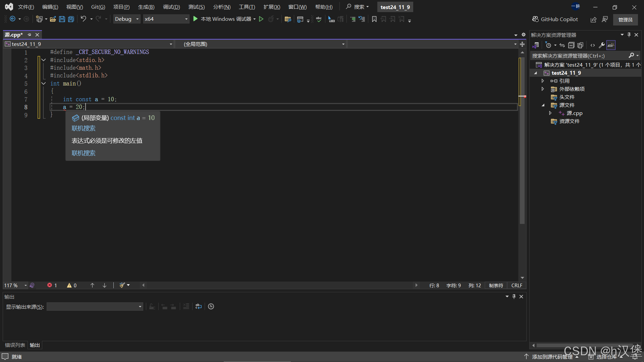644x362 pixels.
Task: Click the Undo arrow icon
Action: pos(84,19)
